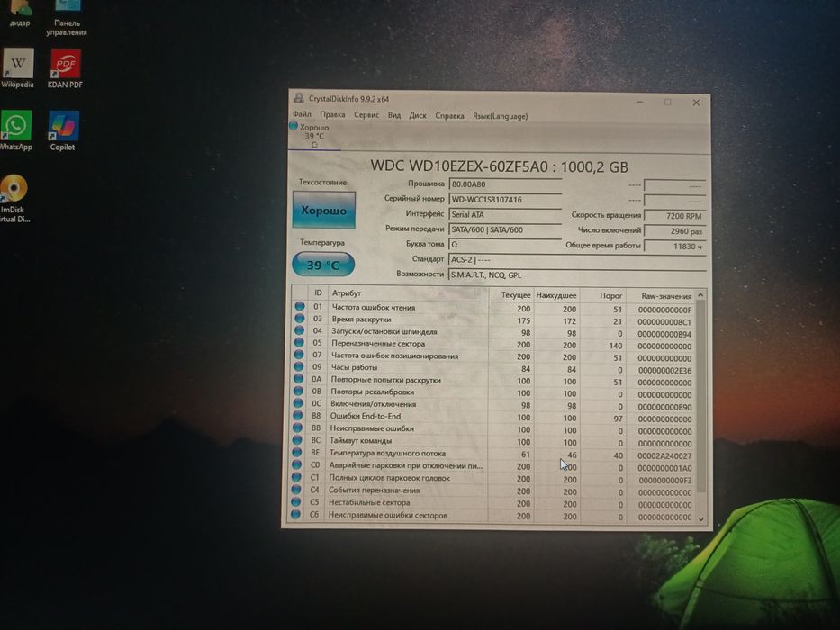
Task: Click status circle for Ошибки End-to-End
Action: (298, 415)
